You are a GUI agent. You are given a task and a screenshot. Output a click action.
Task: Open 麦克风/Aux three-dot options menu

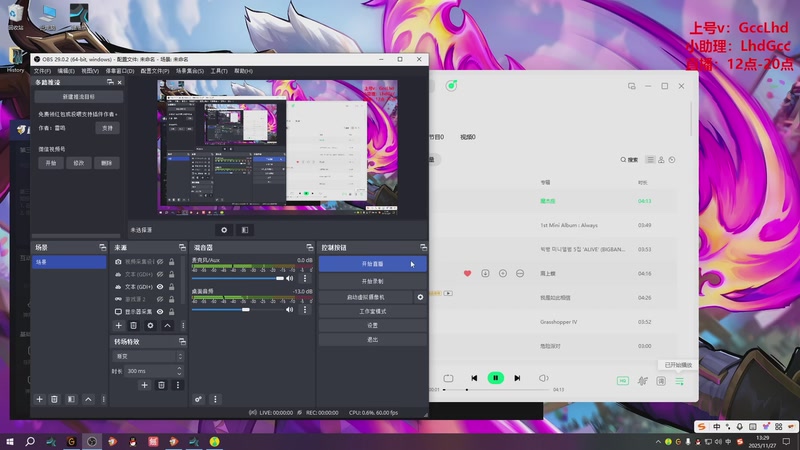click(305, 279)
